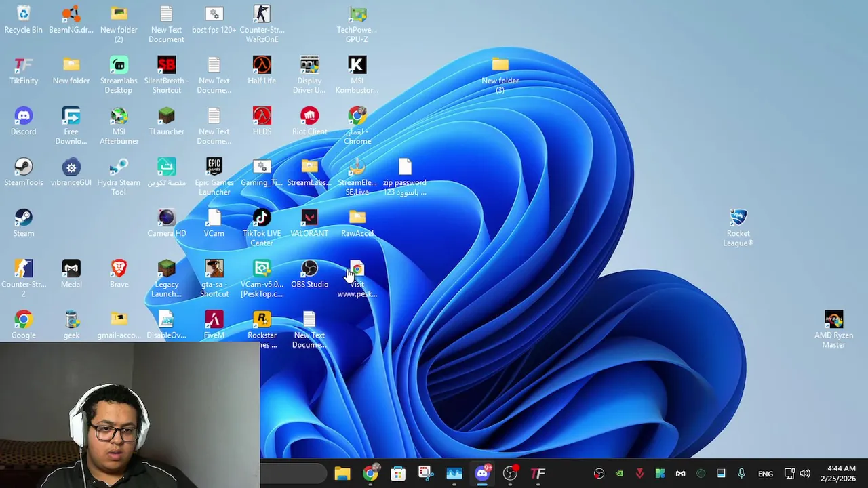Image resolution: width=868 pixels, height=488 pixels.
Task: Launch the Riot Client desktop icon
Action: point(309,121)
